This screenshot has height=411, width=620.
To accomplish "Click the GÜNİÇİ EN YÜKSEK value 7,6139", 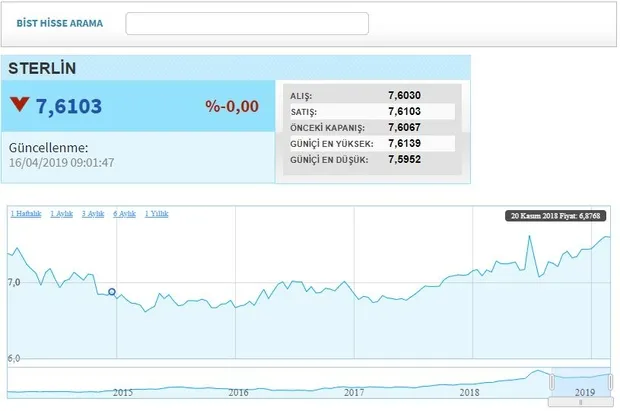I will (x=405, y=143).
